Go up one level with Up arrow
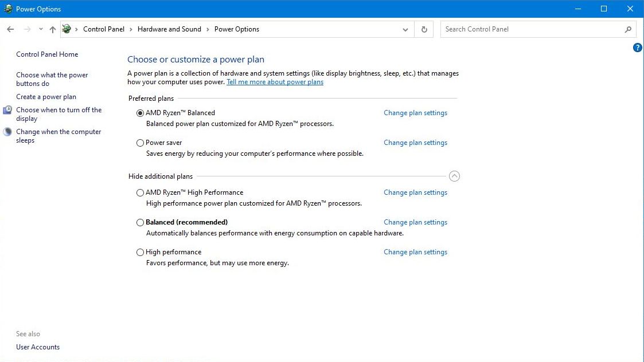Image resolution: width=644 pixels, height=362 pixels. coord(53,29)
